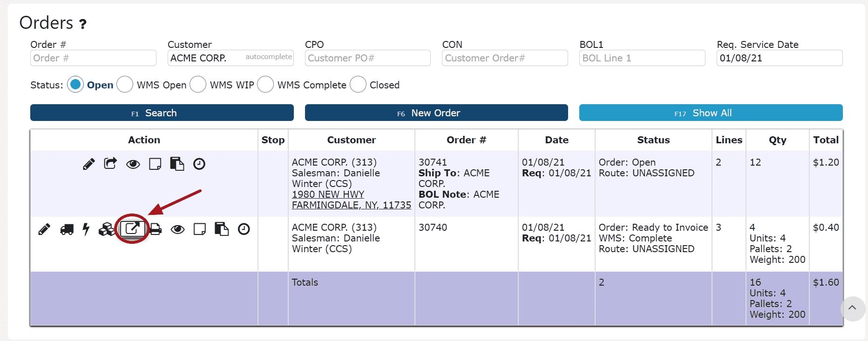Select the WMS Open status radio button

[125, 85]
